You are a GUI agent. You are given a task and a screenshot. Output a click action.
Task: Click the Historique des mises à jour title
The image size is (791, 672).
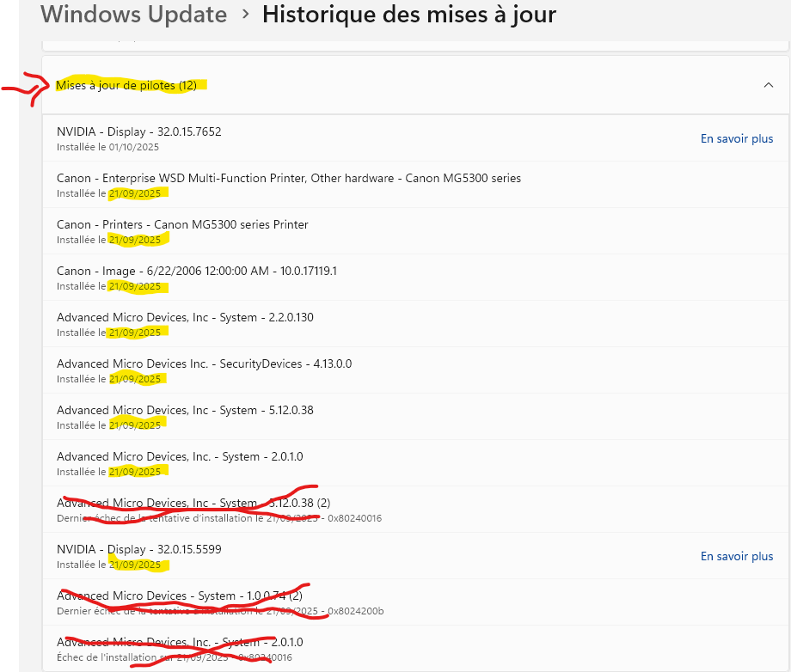coord(409,14)
